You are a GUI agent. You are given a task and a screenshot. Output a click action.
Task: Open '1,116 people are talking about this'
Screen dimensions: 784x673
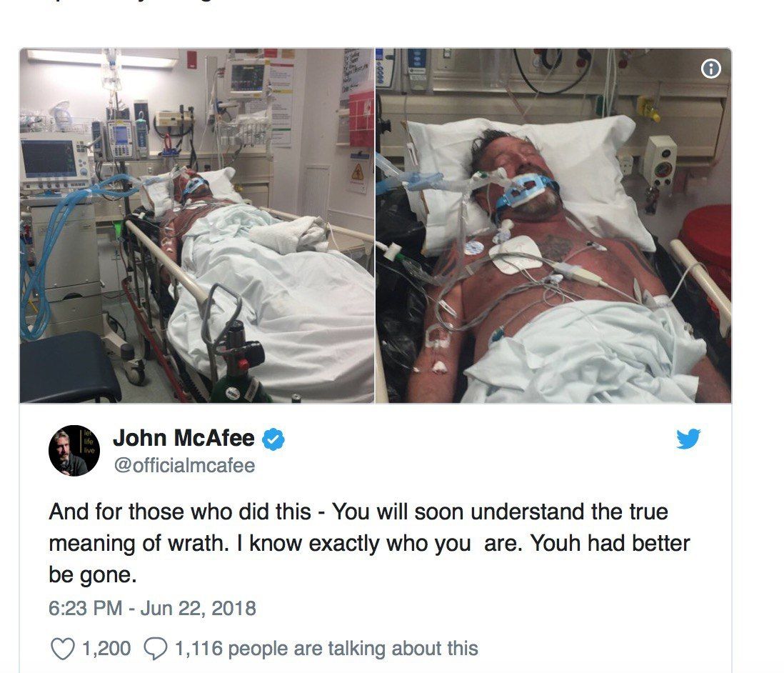326,649
